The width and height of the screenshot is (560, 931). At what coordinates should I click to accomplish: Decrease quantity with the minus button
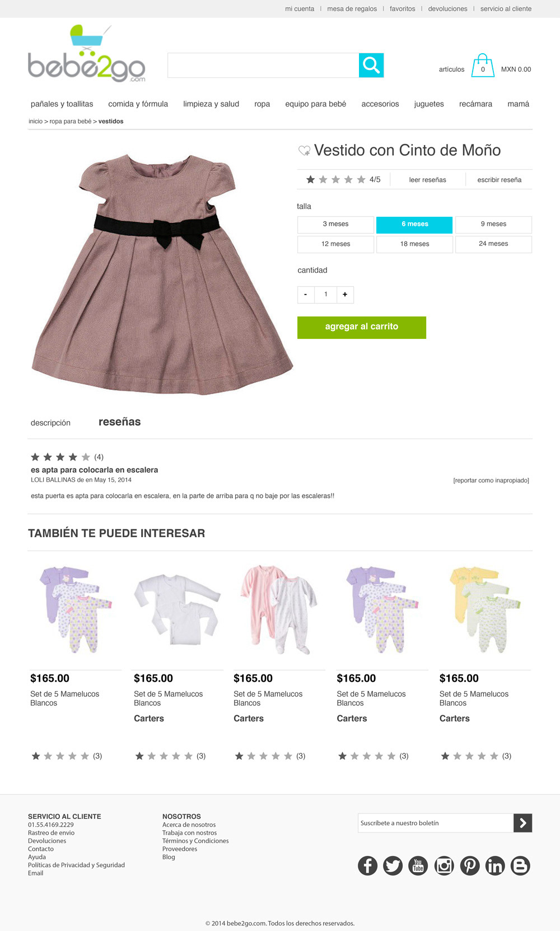tap(306, 295)
